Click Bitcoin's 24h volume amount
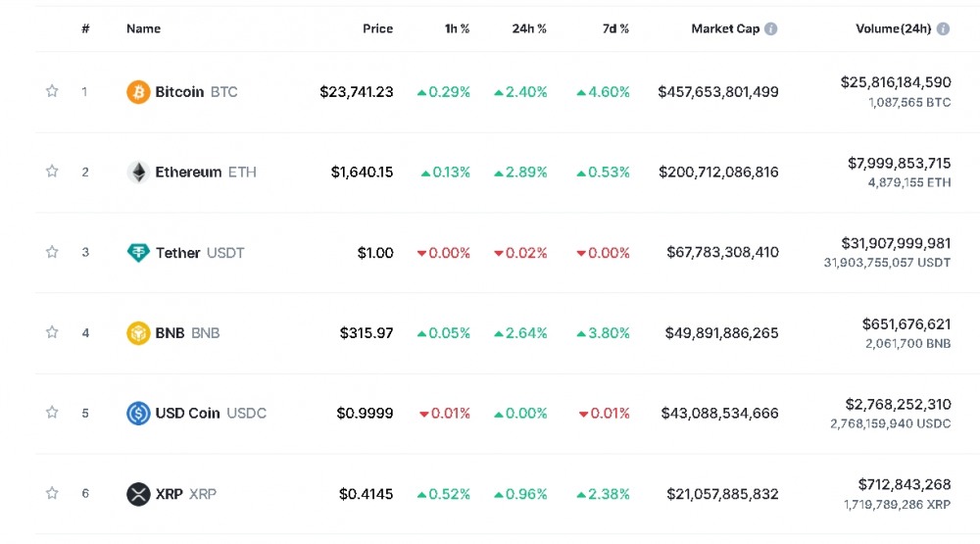980x544 pixels. coord(895,82)
